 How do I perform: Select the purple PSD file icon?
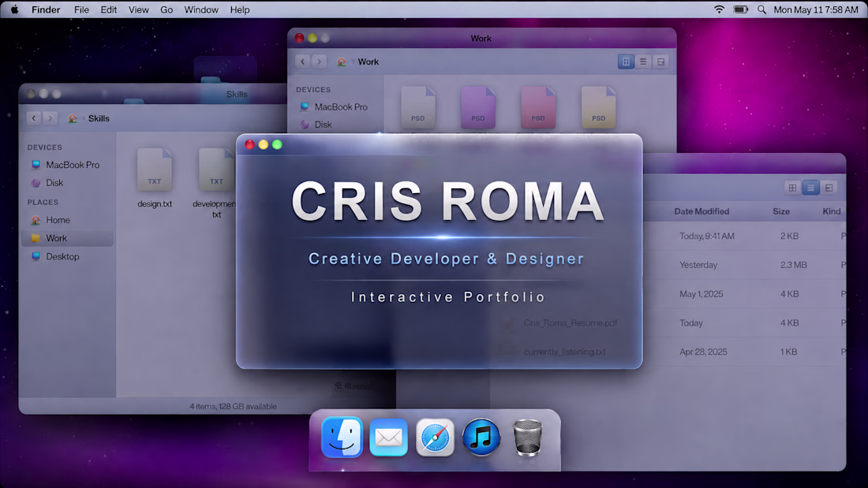tap(477, 107)
